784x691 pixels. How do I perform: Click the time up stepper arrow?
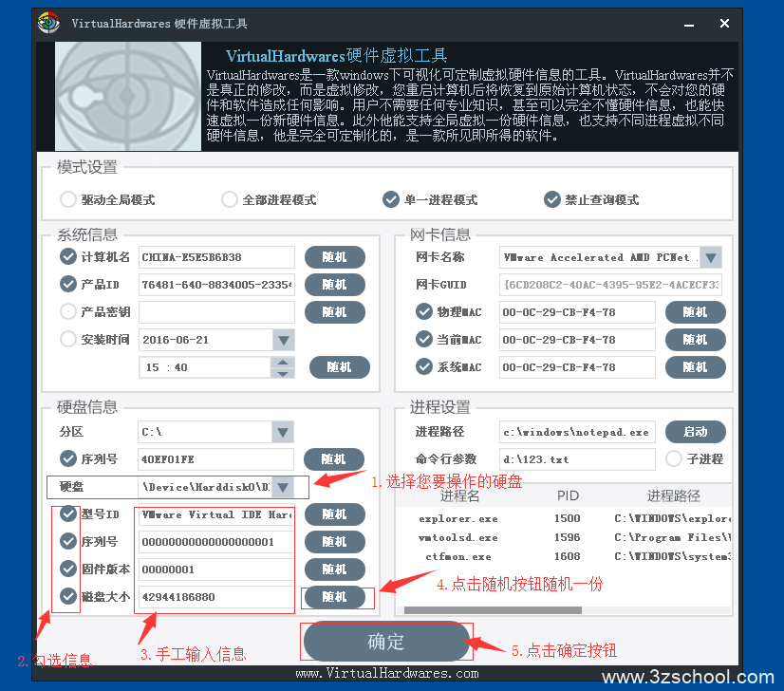[x=282, y=362]
